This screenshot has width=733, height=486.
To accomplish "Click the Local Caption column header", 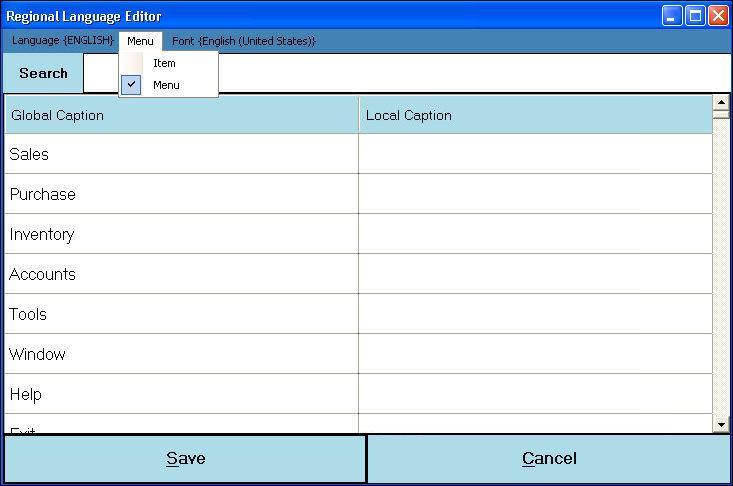I will pos(535,115).
